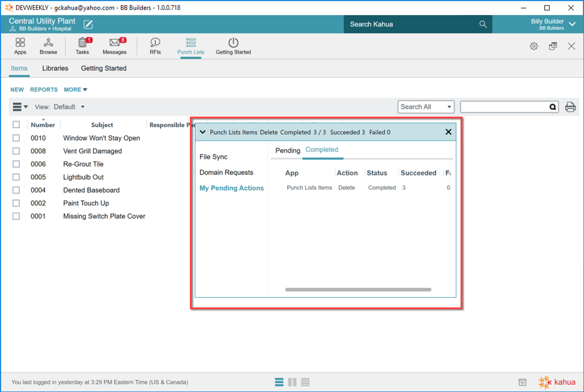This screenshot has width=584, height=392.
Task: Open the Search All combo box
Action: tap(426, 107)
